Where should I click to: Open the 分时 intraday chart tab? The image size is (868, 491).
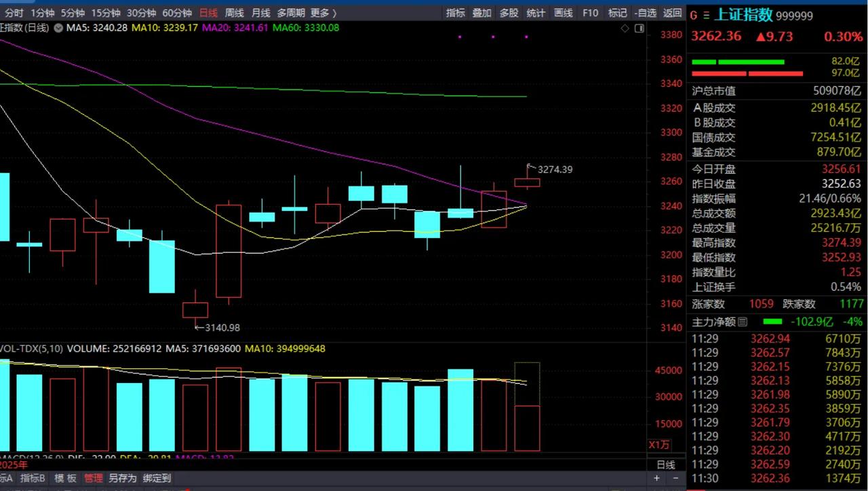(x=14, y=13)
